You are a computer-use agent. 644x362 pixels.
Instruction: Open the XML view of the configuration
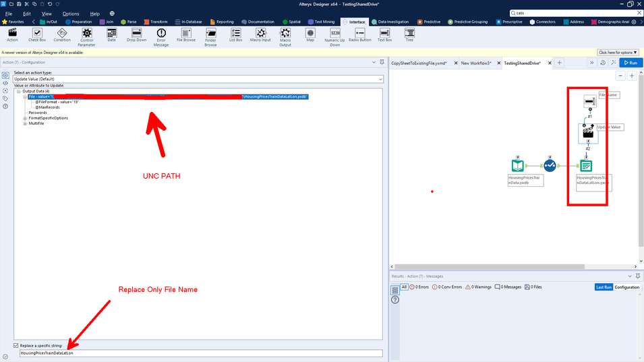5,83
